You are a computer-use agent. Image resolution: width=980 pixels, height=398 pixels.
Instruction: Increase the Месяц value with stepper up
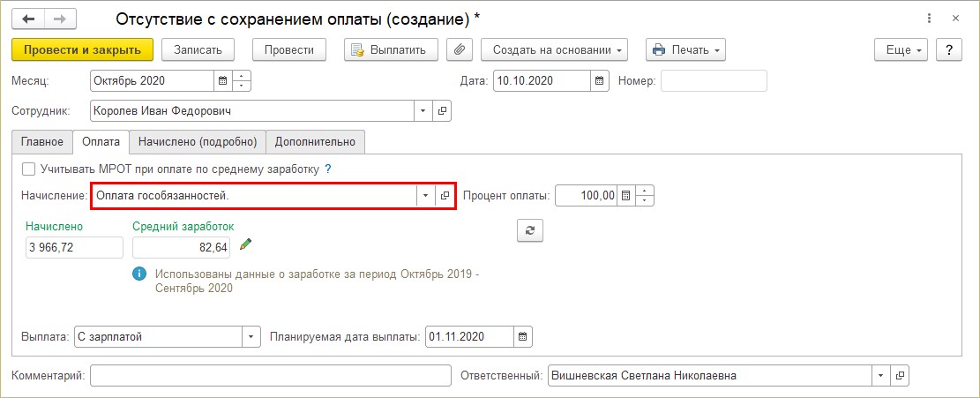click(241, 76)
